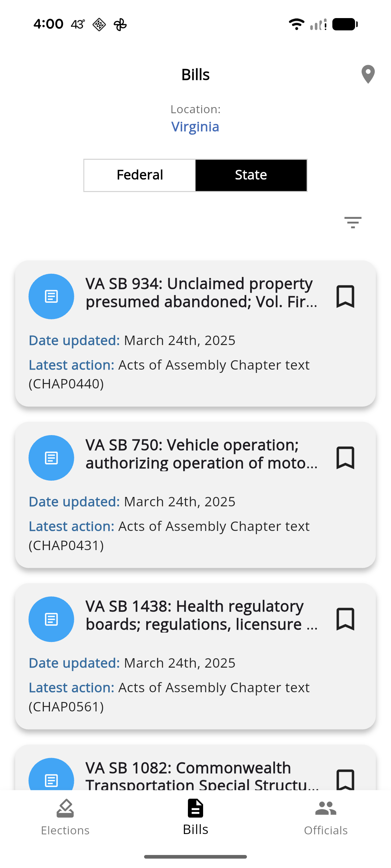Toggle the State/Federal selector to Federal
This screenshot has height=868, width=391.
coord(140,175)
